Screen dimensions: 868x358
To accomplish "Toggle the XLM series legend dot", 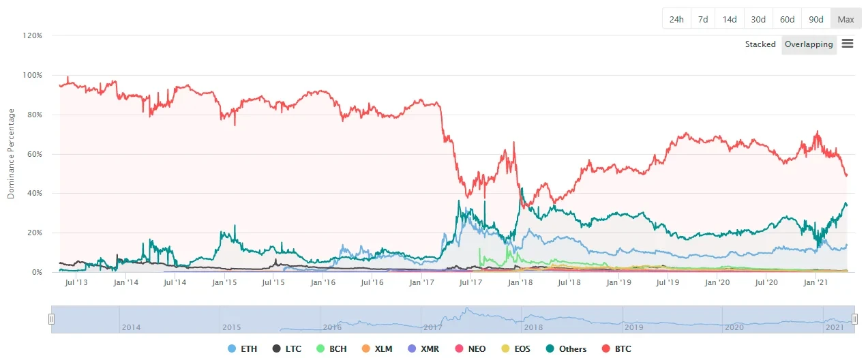I will pos(366,349).
